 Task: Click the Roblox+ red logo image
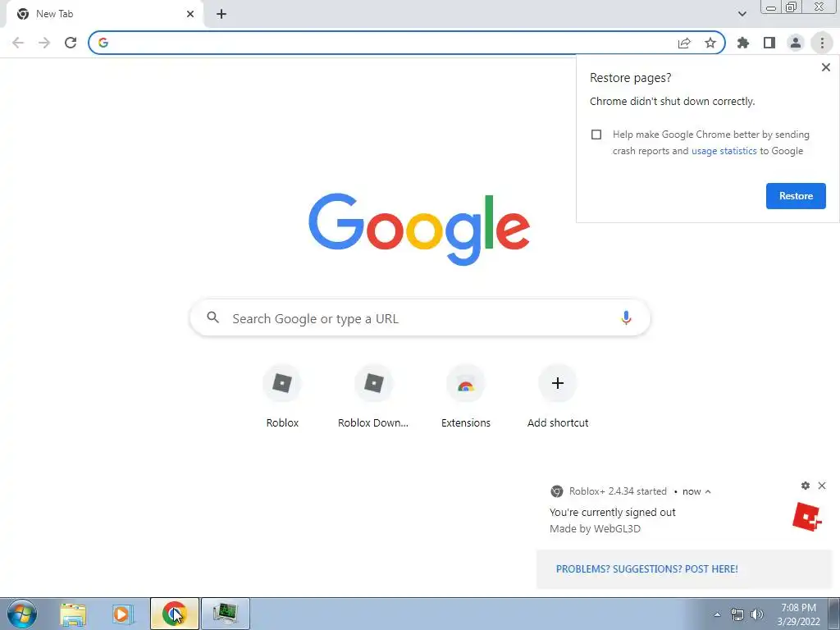pyautogui.click(x=807, y=517)
